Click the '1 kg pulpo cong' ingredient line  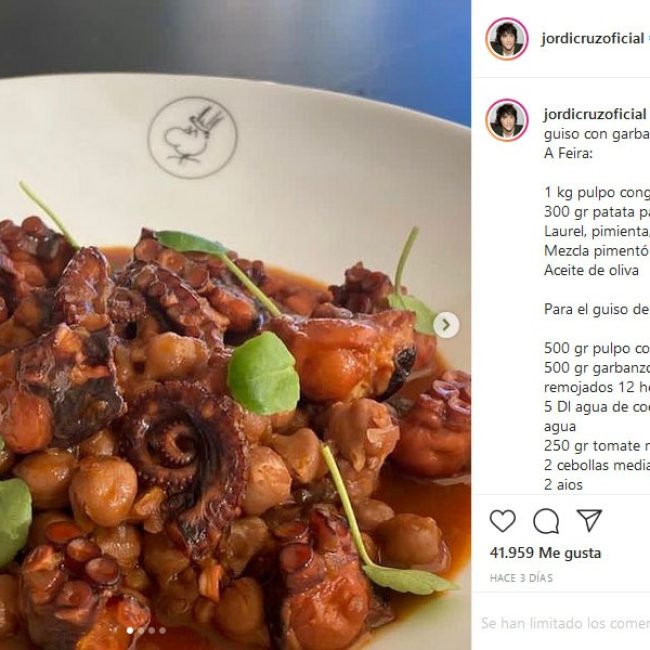597,192
